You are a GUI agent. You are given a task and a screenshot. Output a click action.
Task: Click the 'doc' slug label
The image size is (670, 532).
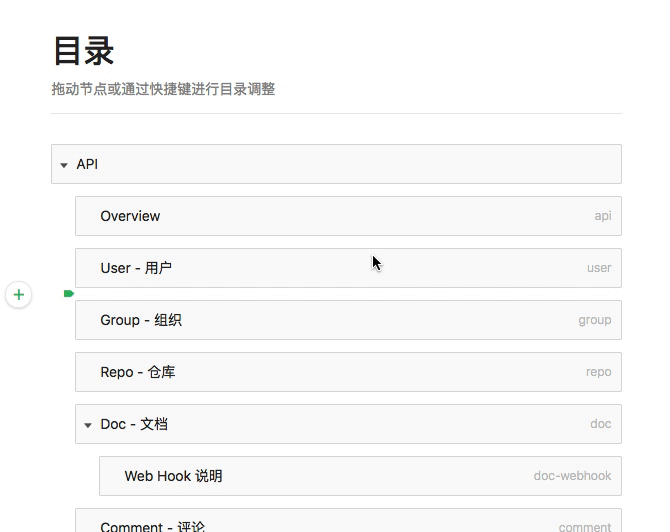tap(600, 424)
